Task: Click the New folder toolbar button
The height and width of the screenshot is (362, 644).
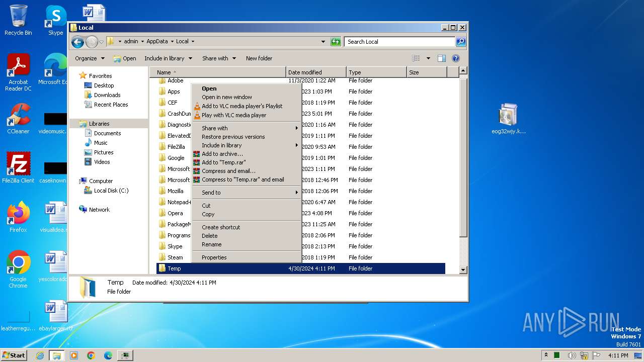Action: (x=259, y=58)
